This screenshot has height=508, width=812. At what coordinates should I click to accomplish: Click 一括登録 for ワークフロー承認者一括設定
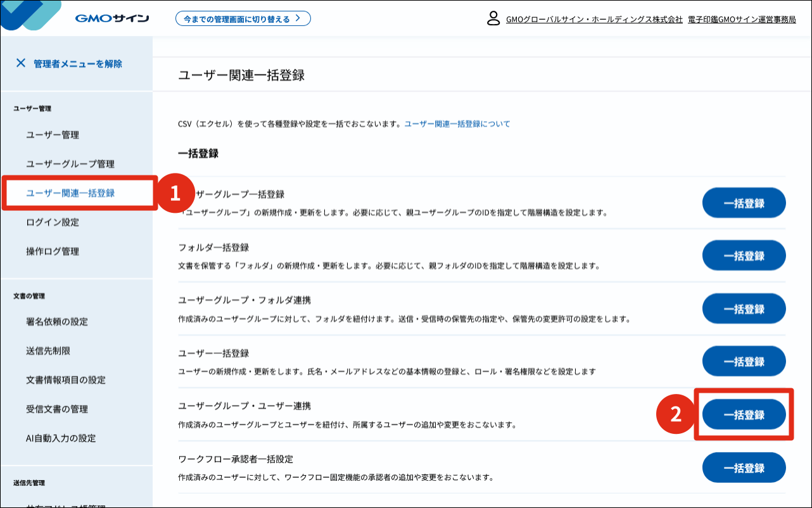click(x=744, y=467)
